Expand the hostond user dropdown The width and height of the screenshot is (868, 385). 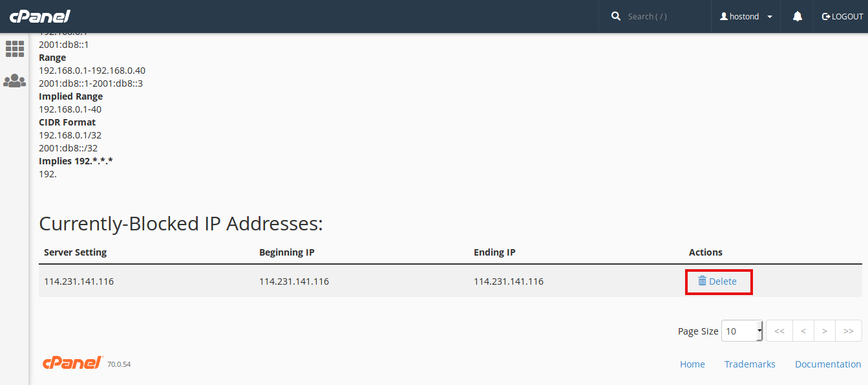[746, 16]
